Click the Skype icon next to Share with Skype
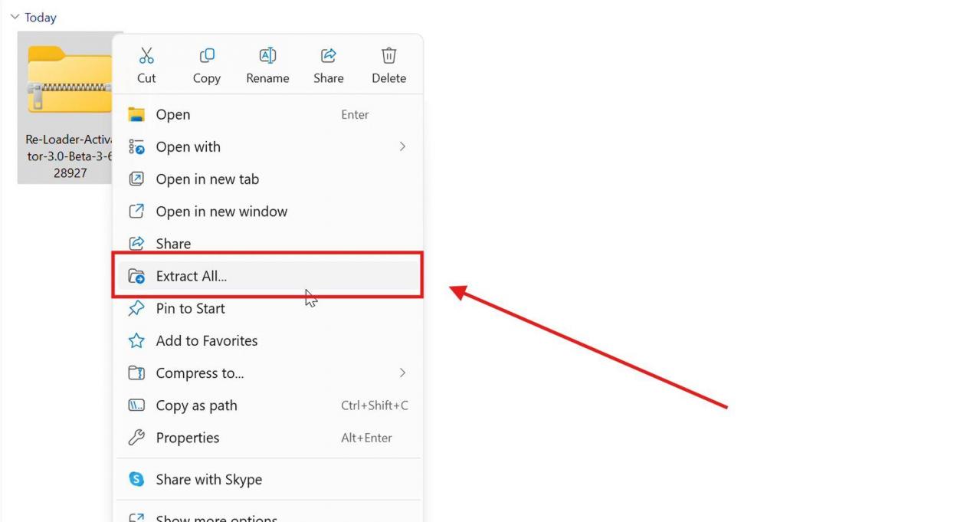 pyautogui.click(x=136, y=478)
